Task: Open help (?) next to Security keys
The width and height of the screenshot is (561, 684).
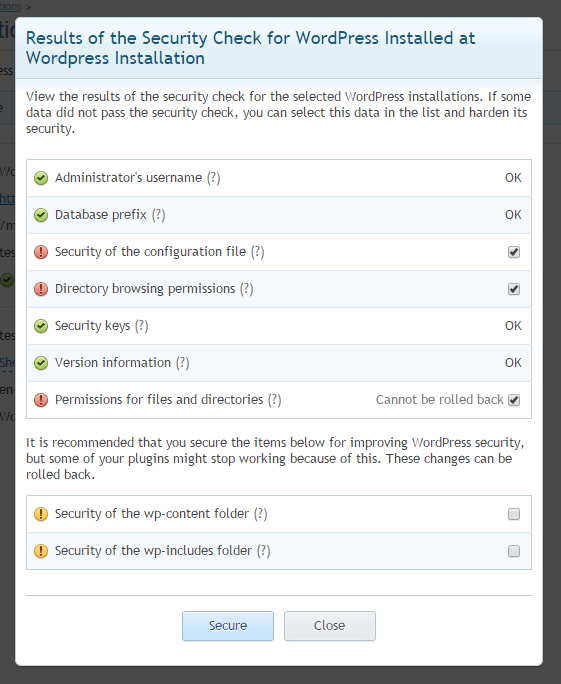Action: click(x=141, y=326)
